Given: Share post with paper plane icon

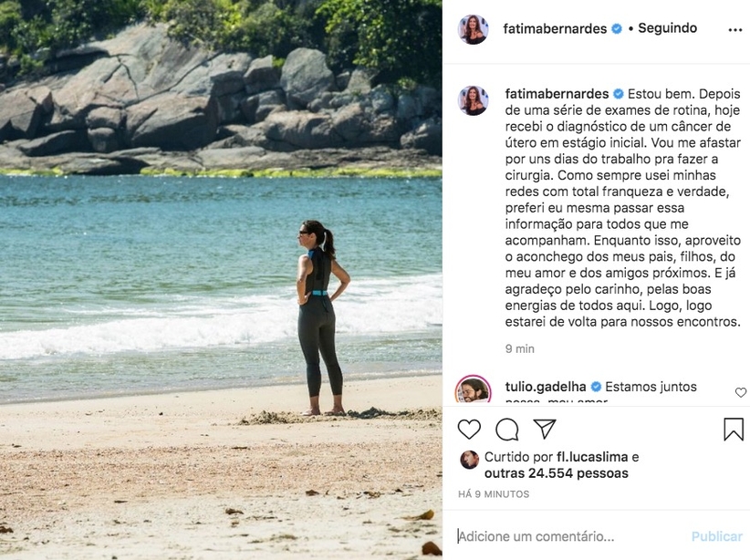Looking at the screenshot, I should pos(545,430).
